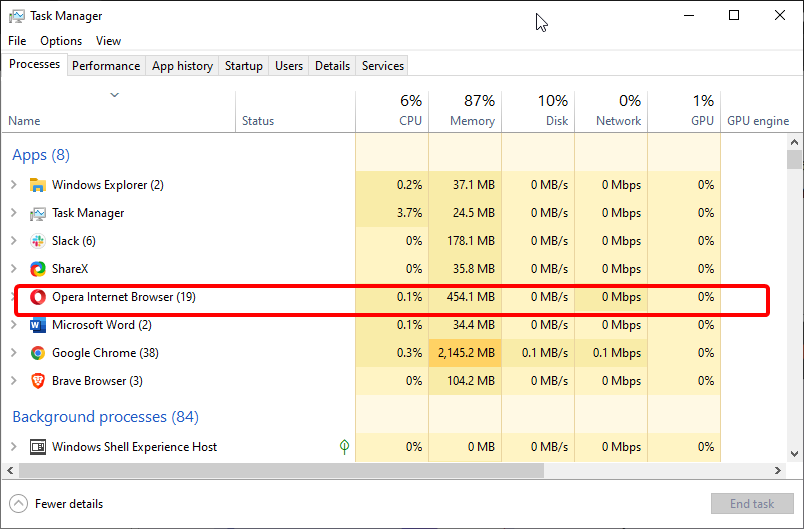Click the Windows Shell Experience Host icon
804x529 pixels.
pyautogui.click(x=37, y=447)
